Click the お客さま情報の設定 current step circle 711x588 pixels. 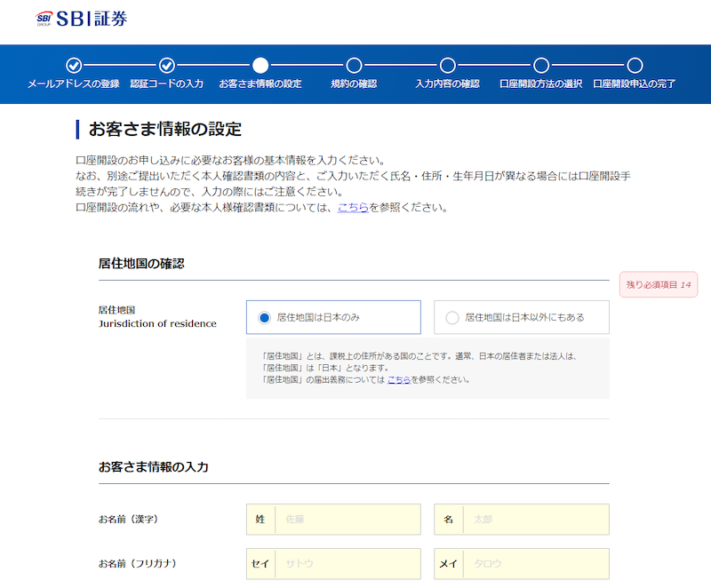coord(260,65)
